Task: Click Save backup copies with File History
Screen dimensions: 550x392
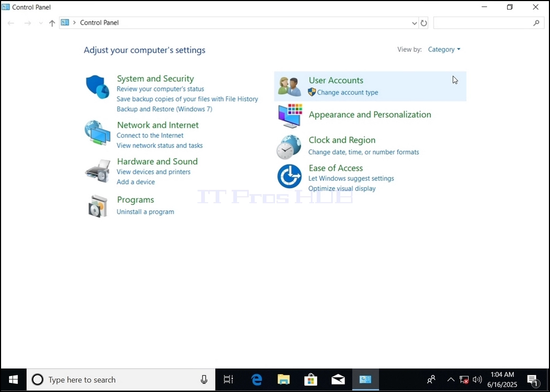Action: pyautogui.click(x=187, y=99)
